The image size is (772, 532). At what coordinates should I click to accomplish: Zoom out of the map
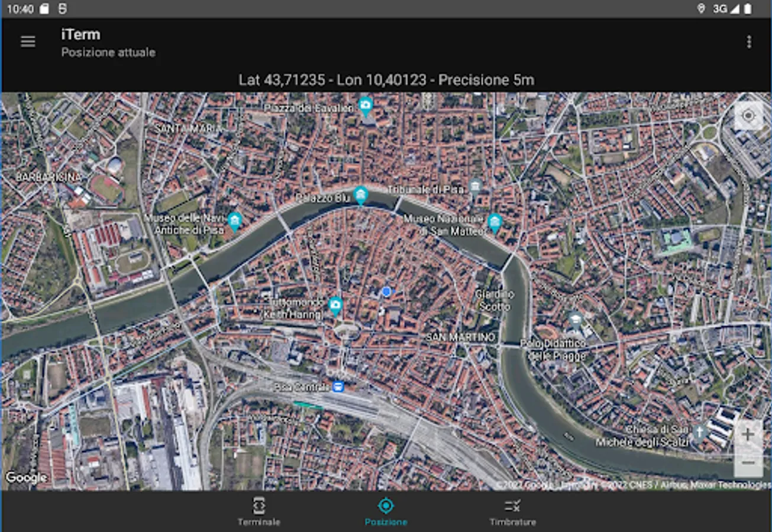pyautogui.click(x=748, y=463)
